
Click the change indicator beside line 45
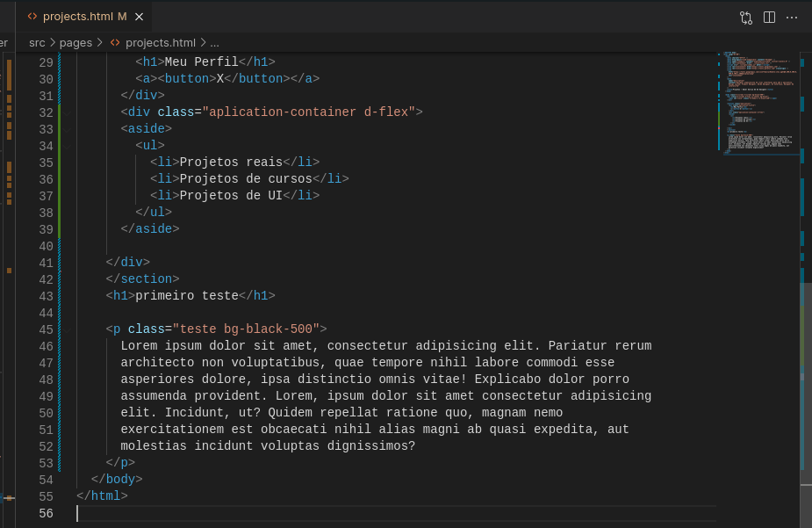[x=59, y=329]
